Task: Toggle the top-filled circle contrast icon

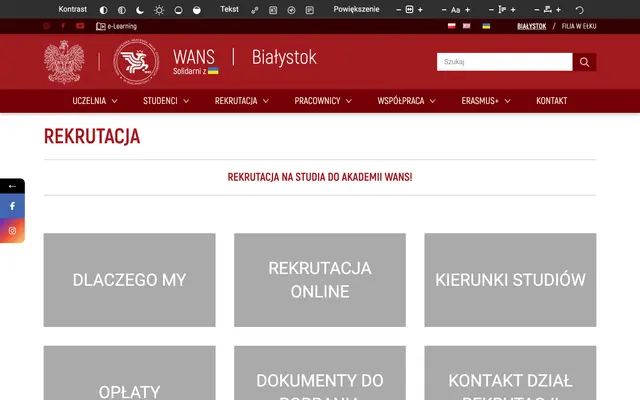Action: click(197, 10)
